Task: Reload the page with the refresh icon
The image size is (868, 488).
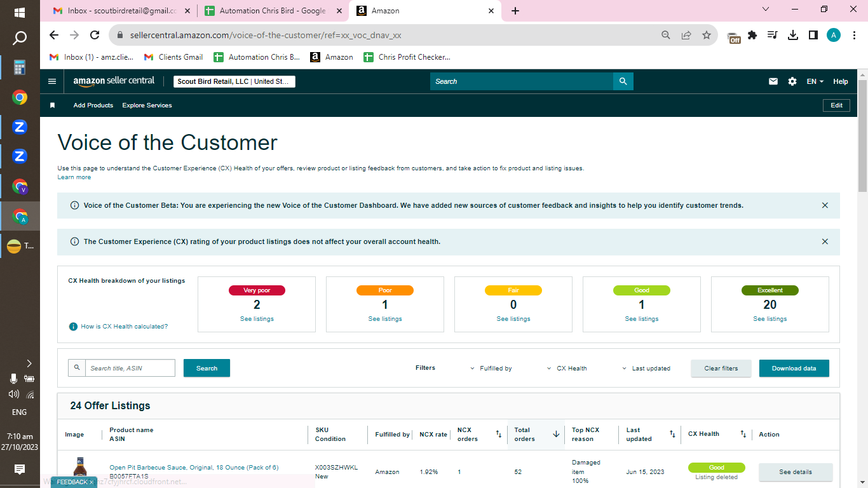Action: [x=95, y=35]
